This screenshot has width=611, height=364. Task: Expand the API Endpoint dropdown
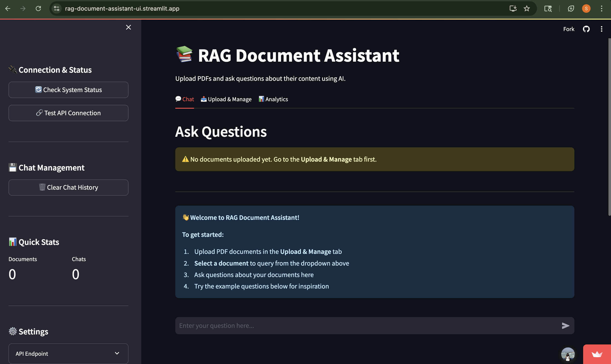68,353
